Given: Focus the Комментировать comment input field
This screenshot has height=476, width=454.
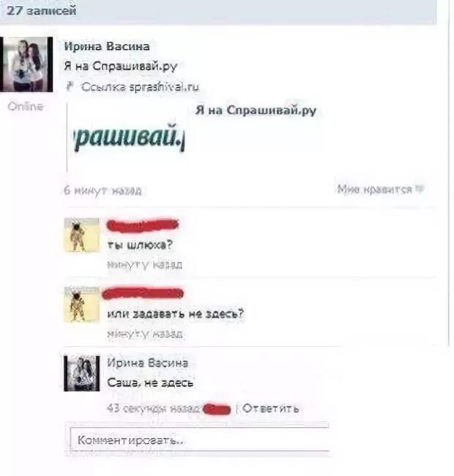Looking at the screenshot, I should point(199,440).
